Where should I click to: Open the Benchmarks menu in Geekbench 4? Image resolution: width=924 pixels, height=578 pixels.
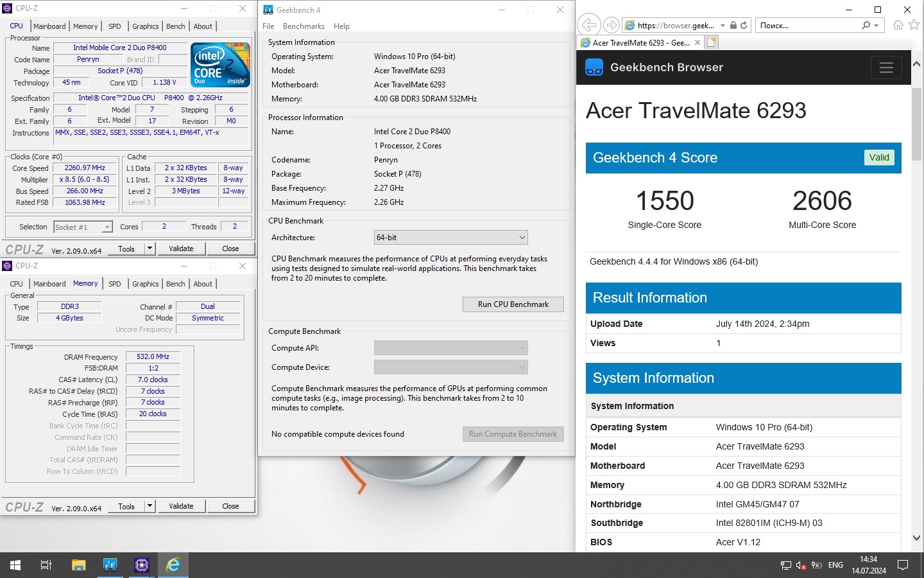[x=304, y=26]
